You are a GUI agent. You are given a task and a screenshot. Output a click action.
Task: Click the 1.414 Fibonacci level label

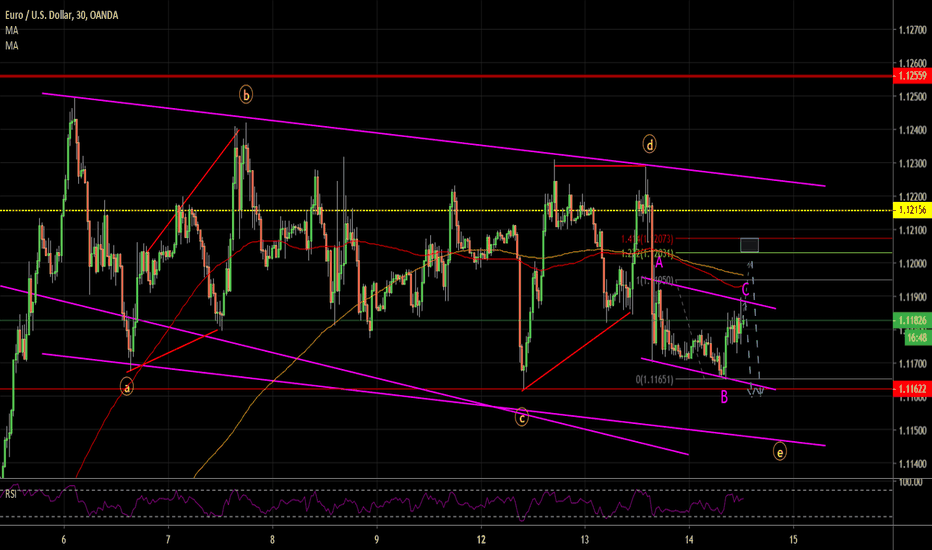coord(647,239)
